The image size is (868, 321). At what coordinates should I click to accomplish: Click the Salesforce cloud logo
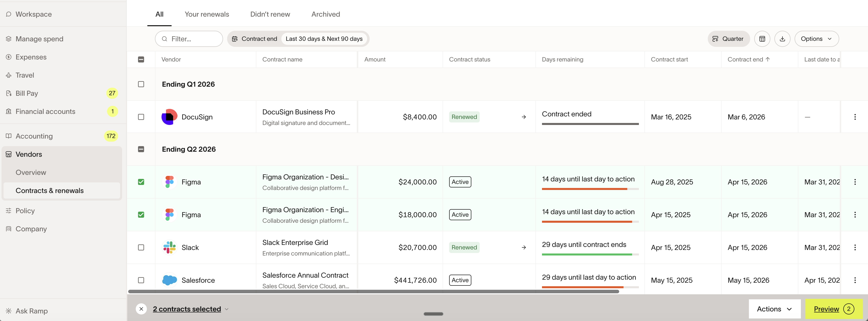pyautogui.click(x=170, y=280)
